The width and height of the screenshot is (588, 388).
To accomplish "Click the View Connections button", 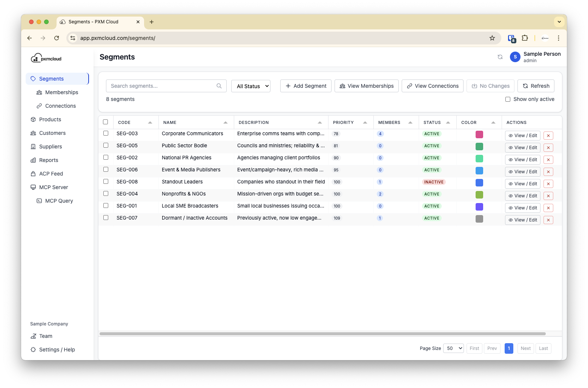I will tap(433, 86).
